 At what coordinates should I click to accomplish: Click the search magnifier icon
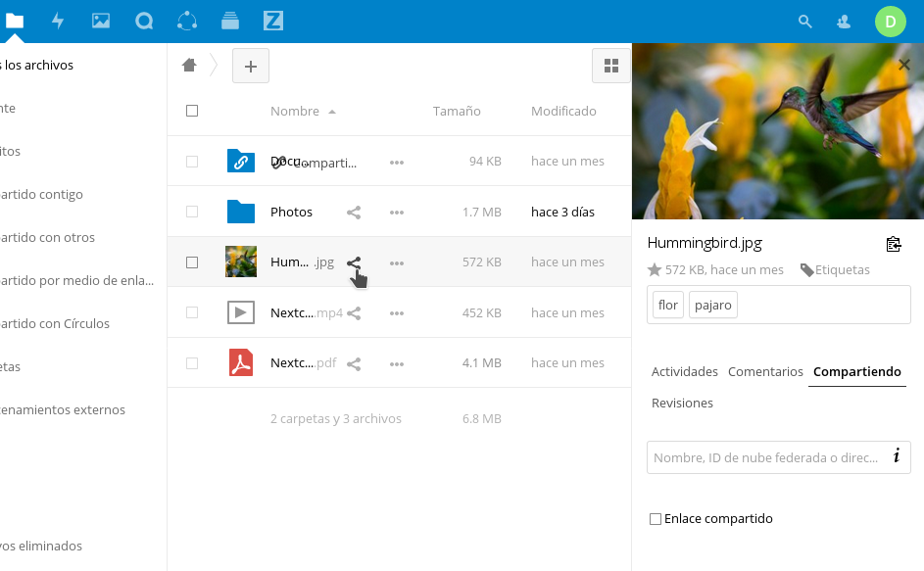click(x=805, y=22)
